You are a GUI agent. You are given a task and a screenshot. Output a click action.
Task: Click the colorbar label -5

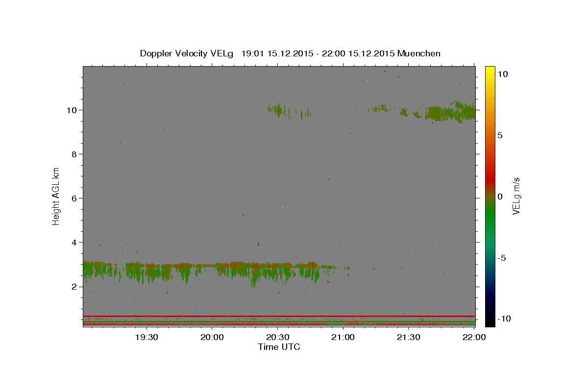point(501,258)
